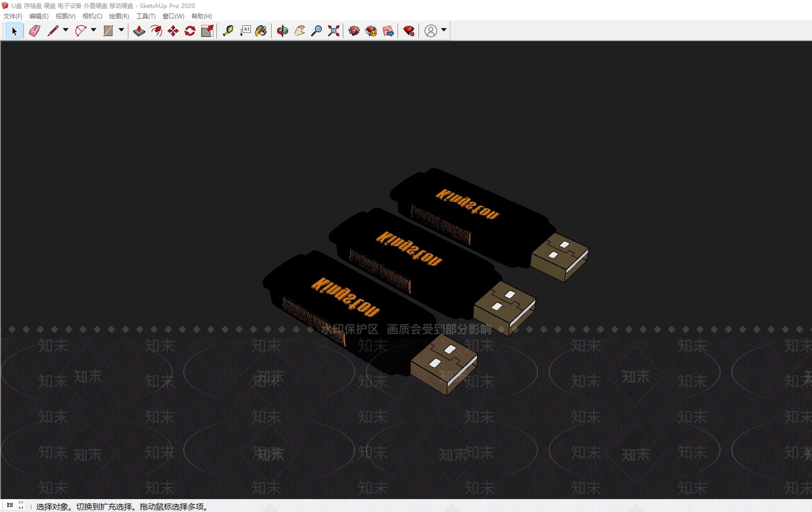The image size is (812, 512).
Task: Select the Rectangle shape tool
Action: (108, 31)
